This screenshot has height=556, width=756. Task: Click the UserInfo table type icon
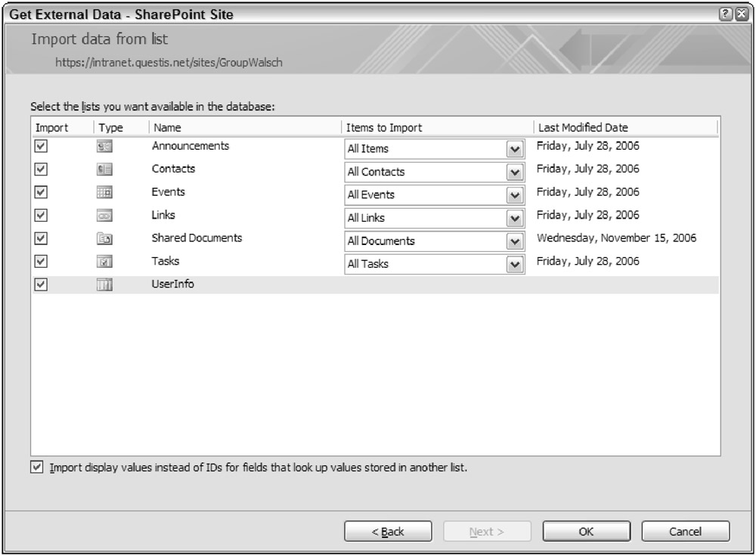[x=105, y=285]
